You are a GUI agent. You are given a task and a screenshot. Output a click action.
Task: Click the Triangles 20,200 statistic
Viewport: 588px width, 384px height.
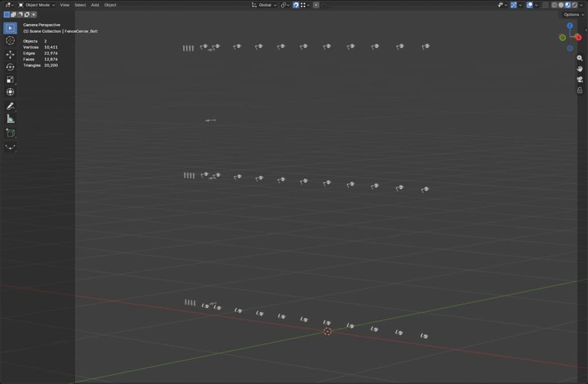tap(40, 66)
